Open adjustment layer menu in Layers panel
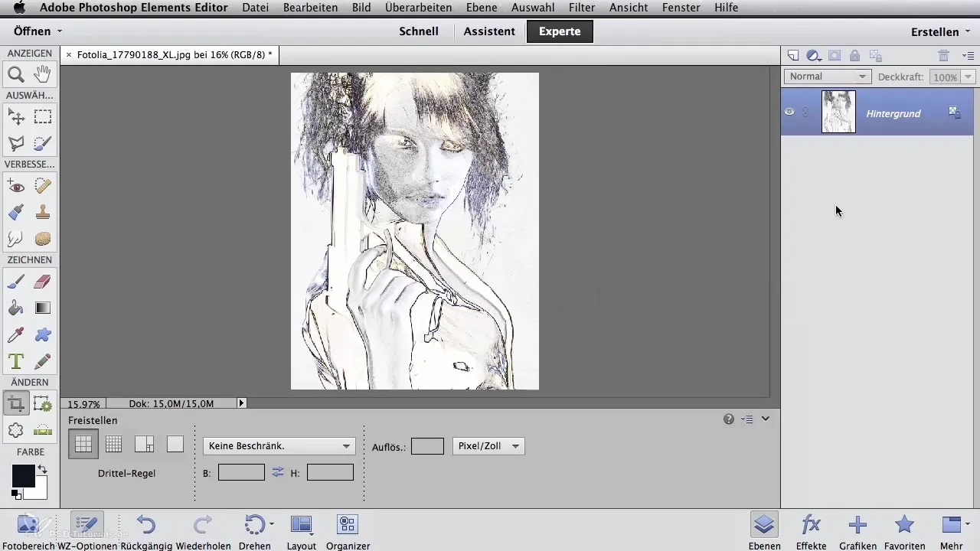Viewport: 980px width, 551px height. tap(814, 56)
